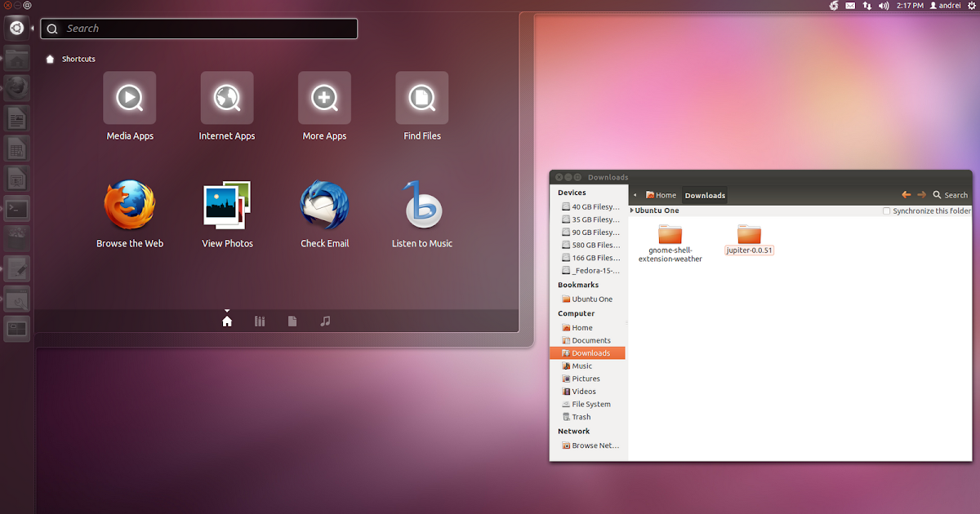
Task: Click the Terminal icon in the launcher
Action: pyautogui.click(x=16, y=209)
